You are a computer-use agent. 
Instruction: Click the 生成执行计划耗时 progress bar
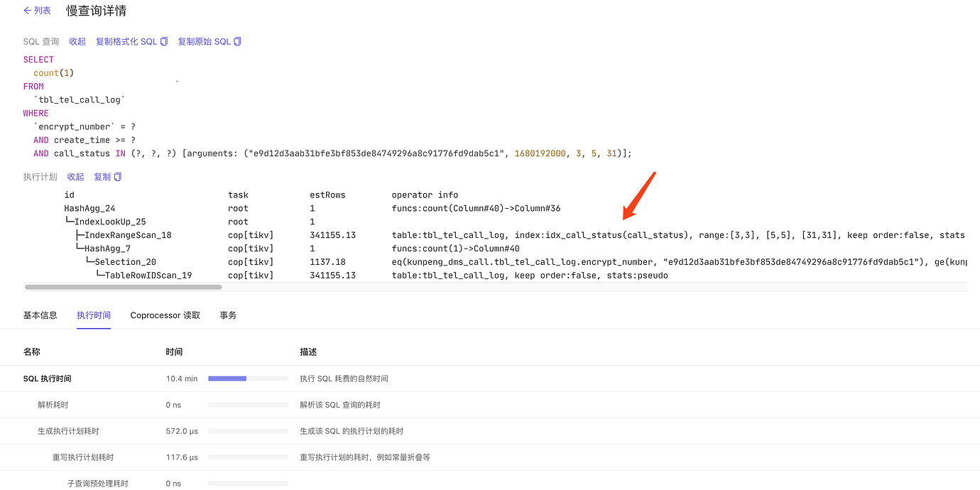[247, 431]
